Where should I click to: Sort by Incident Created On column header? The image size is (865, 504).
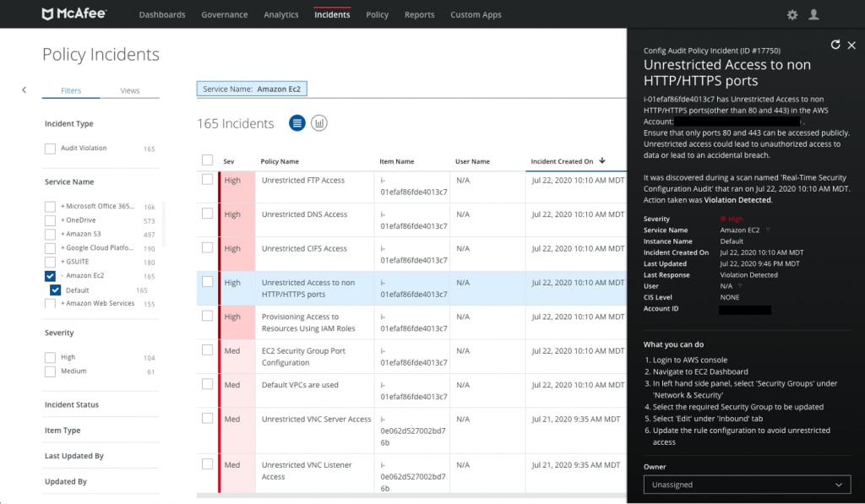click(x=562, y=161)
